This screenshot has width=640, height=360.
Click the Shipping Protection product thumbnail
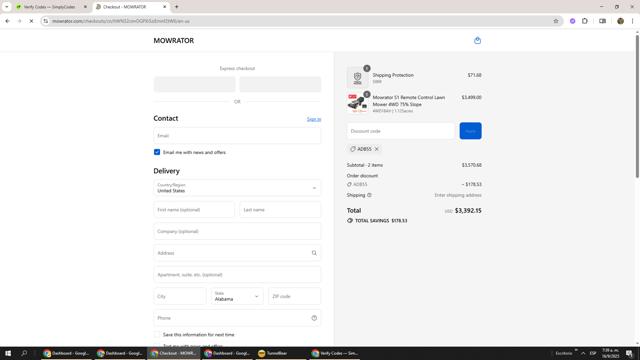pos(358,77)
